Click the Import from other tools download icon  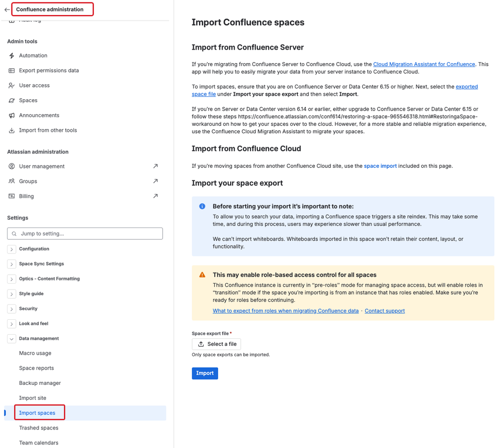[x=12, y=131]
